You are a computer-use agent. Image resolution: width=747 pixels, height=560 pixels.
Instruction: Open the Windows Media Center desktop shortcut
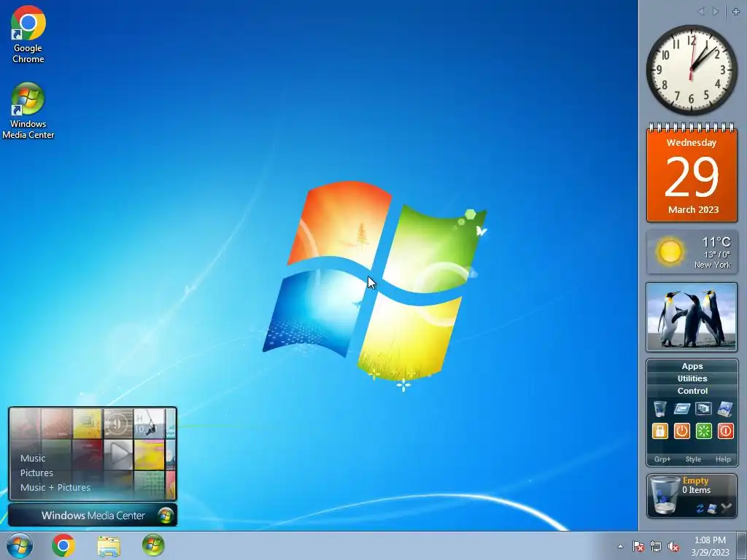click(x=28, y=111)
